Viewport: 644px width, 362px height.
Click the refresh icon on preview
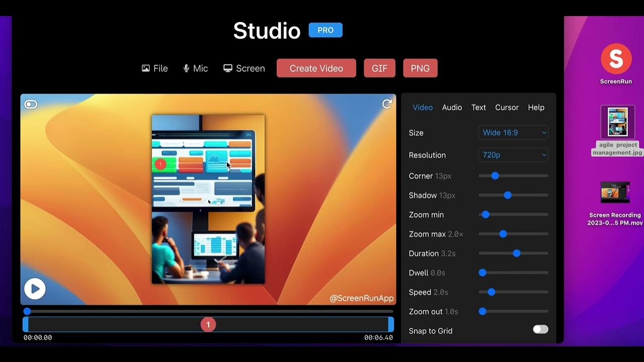(387, 104)
